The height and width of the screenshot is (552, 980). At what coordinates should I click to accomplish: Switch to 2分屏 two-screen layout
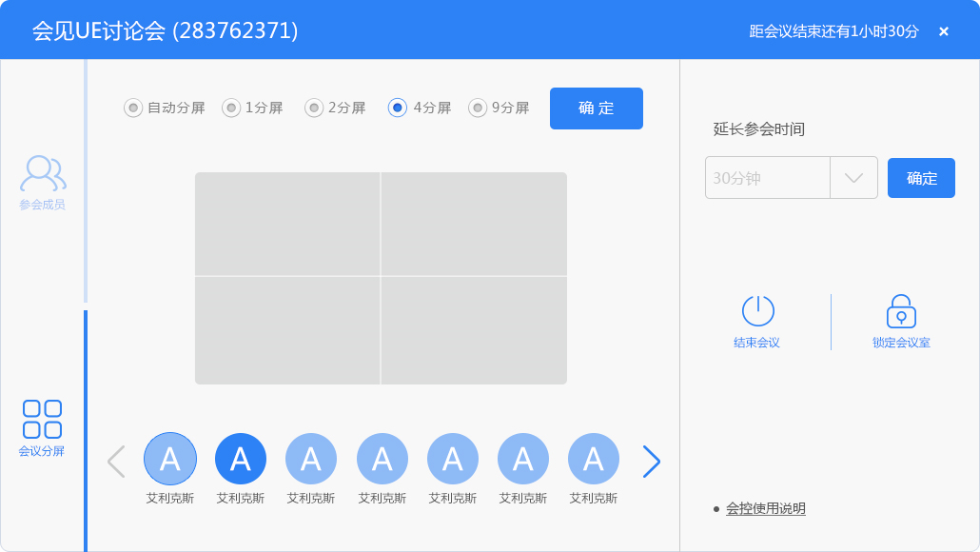pos(313,108)
